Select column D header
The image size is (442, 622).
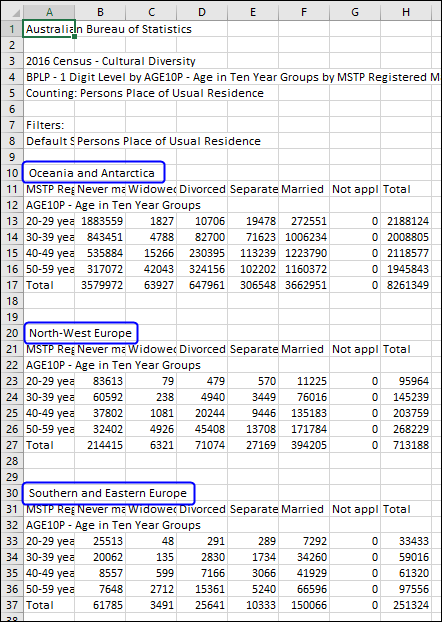202,12
